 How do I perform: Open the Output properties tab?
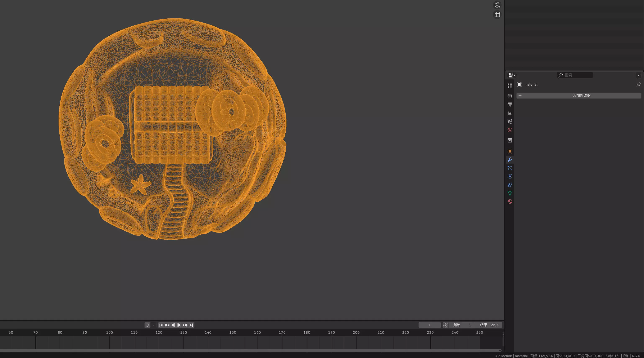510,105
